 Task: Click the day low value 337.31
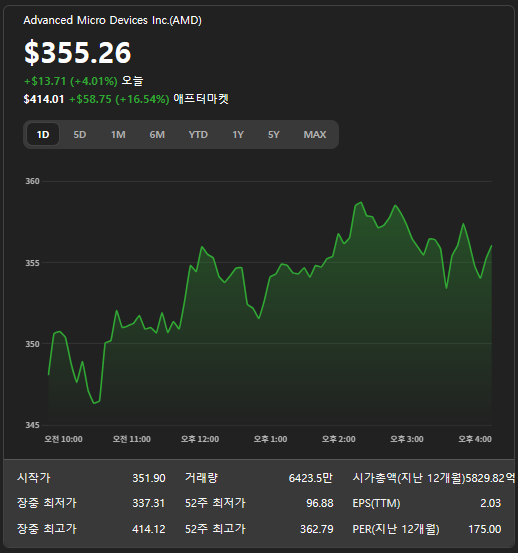pyautogui.click(x=148, y=503)
